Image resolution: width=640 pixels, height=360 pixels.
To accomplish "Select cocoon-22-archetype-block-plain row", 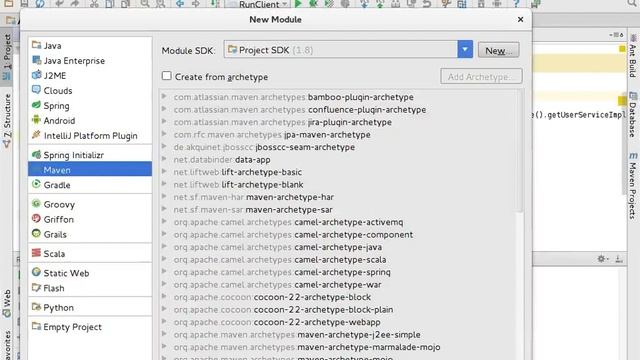I will click(x=338, y=309).
